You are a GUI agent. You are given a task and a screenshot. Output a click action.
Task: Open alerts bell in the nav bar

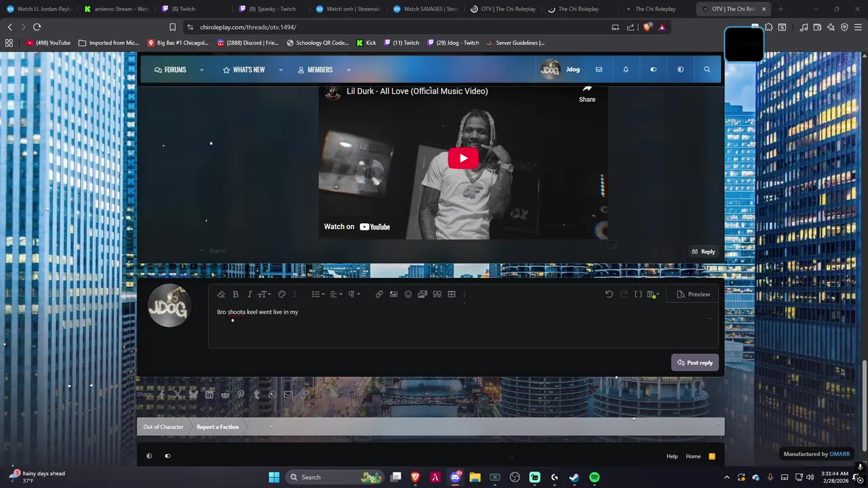coord(626,69)
